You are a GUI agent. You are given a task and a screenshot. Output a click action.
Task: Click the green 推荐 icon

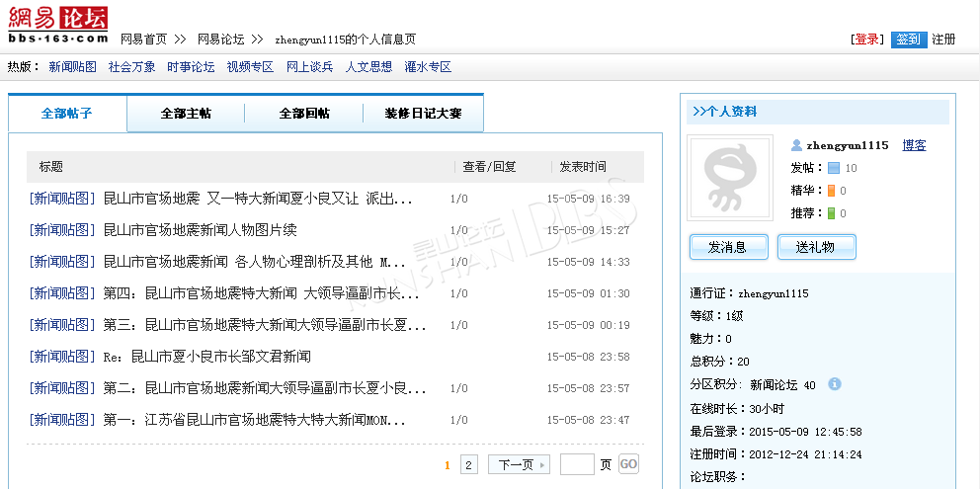click(831, 213)
